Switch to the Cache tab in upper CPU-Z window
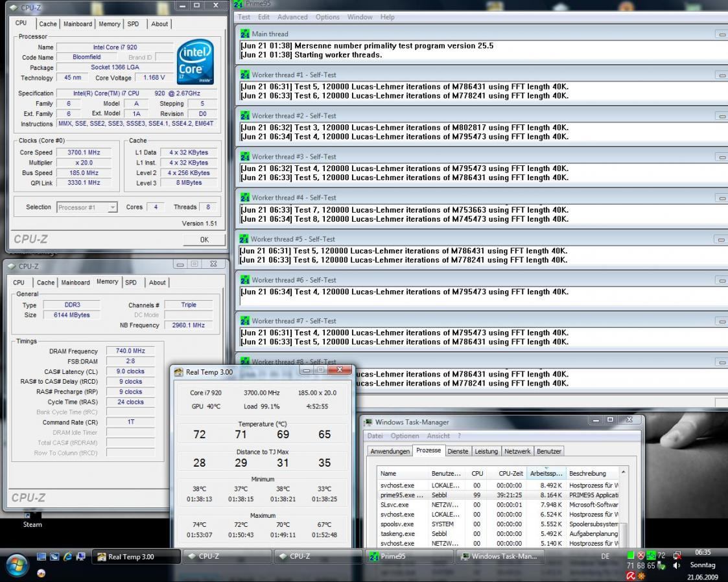This screenshot has height=582, width=728. point(48,24)
